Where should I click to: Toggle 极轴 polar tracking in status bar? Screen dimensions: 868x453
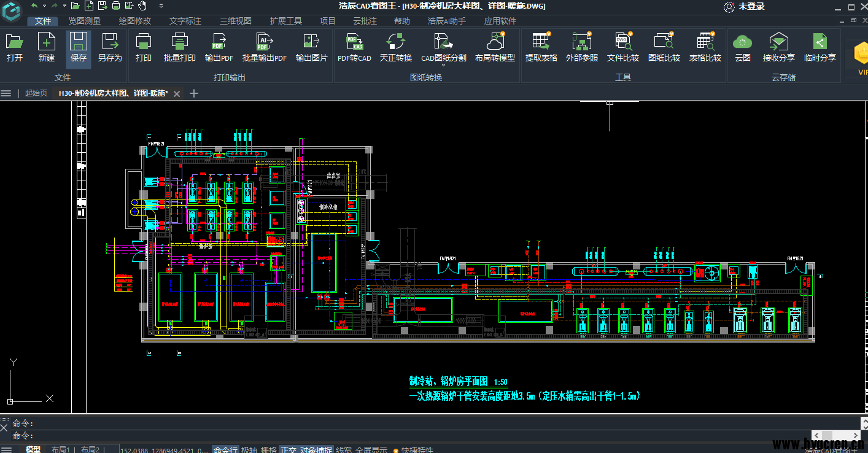[x=249, y=449]
